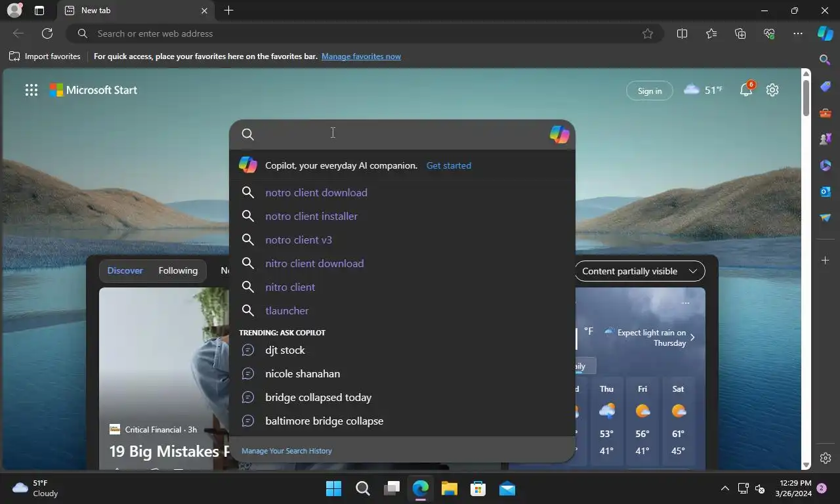Viewport: 840px width, 504px height.
Task: Open Saturday forecast column
Action: (x=678, y=420)
